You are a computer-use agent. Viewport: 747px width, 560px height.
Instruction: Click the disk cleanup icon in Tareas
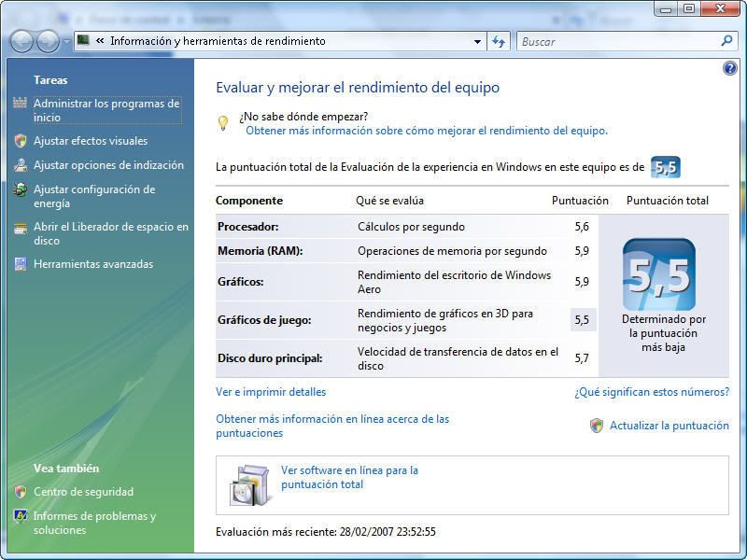[21, 229]
